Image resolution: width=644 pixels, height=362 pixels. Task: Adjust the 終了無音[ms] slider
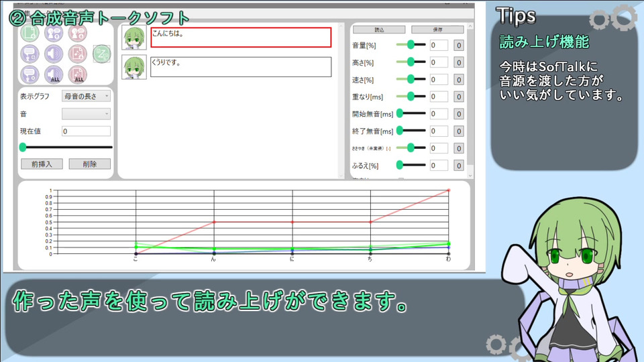pos(411,131)
